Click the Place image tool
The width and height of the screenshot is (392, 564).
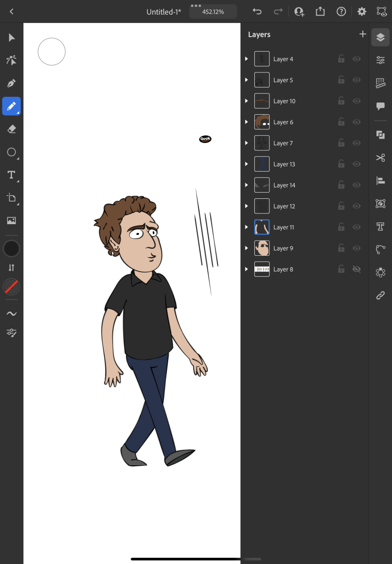(x=12, y=220)
